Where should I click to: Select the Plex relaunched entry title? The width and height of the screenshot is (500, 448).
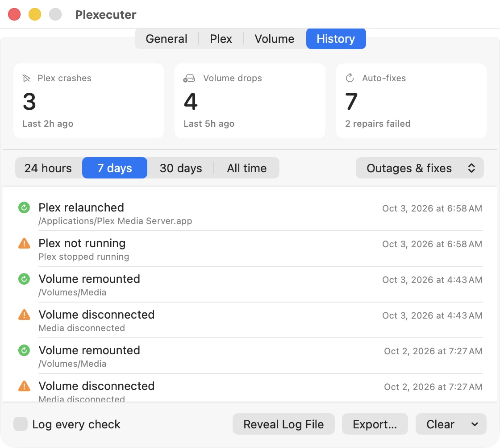(81, 207)
